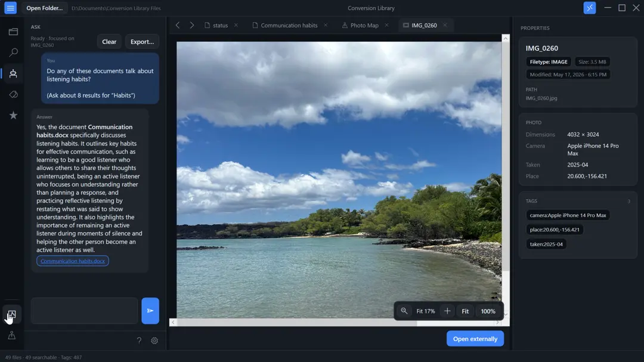This screenshot has width=644, height=362.
Task: Open the Communication habits.docx source link
Action: [x=73, y=261]
